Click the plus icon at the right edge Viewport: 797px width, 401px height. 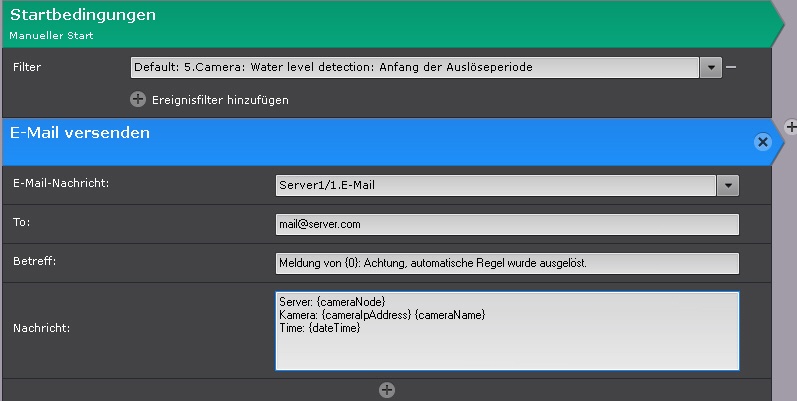pos(790,126)
